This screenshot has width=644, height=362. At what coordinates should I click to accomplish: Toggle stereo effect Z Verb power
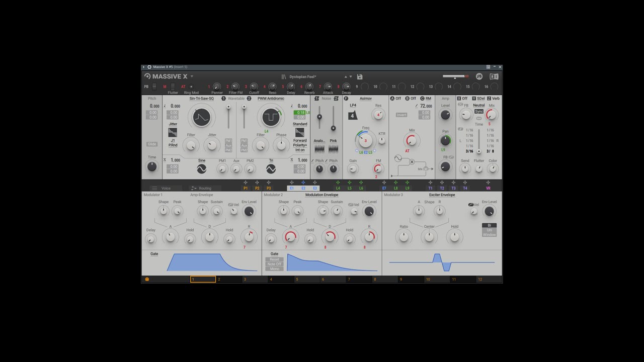pos(489,99)
